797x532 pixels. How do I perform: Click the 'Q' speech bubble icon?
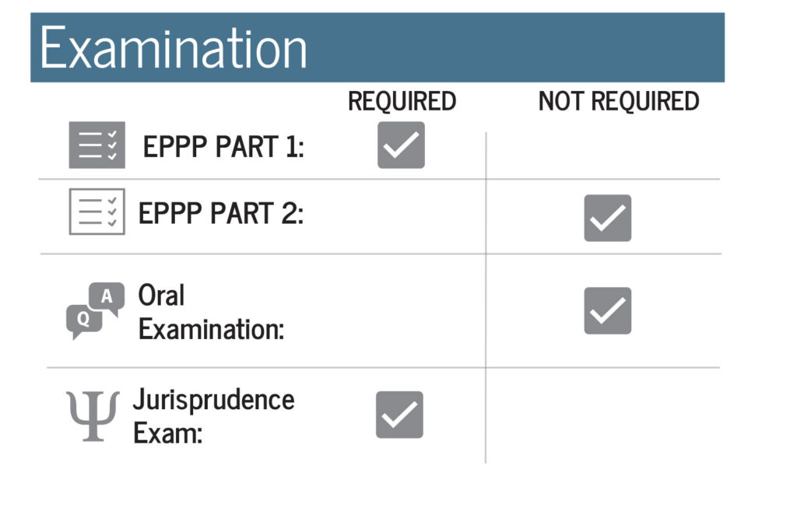coord(83,320)
